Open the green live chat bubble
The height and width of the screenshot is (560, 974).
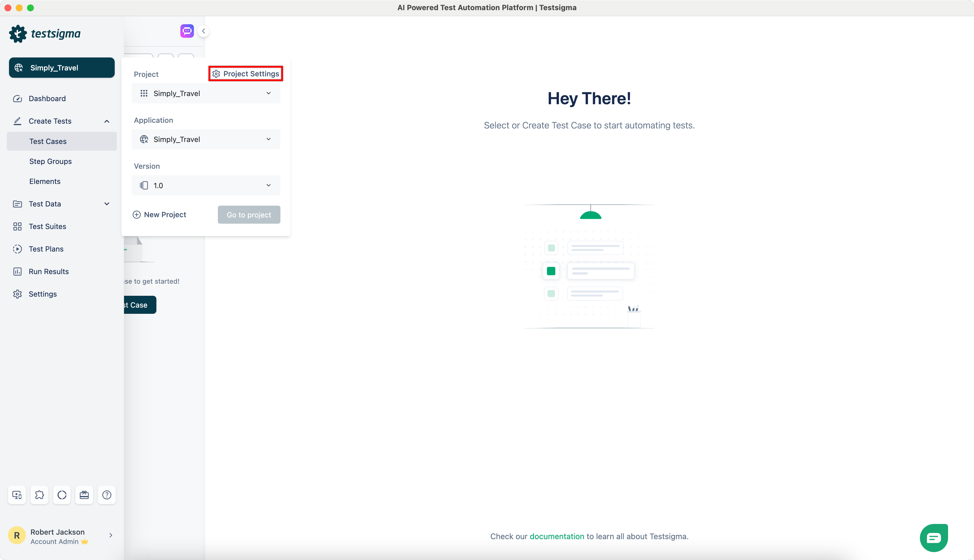click(934, 538)
